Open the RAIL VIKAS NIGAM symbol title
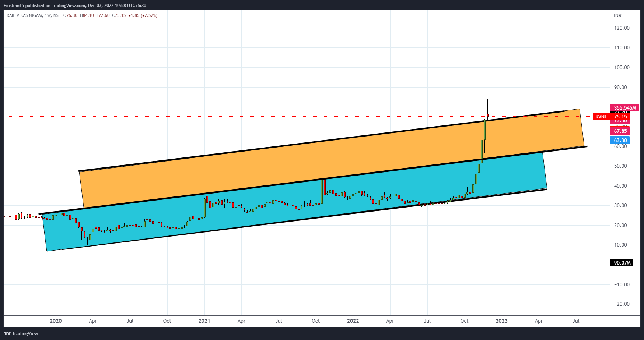 click(x=24, y=15)
